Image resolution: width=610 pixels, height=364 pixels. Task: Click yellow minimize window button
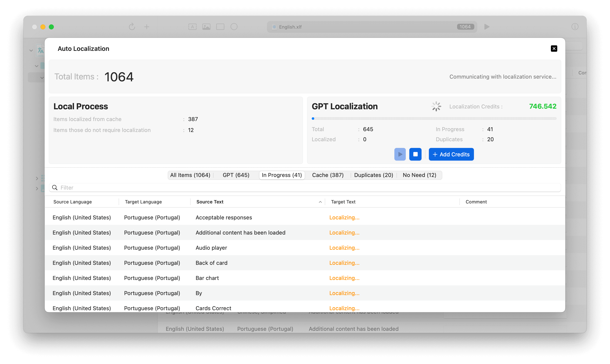43,27
